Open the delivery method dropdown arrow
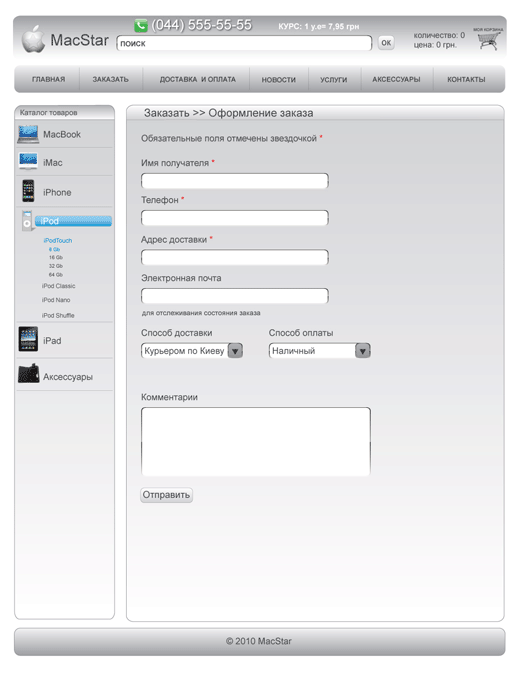The height and width of the screenshot is (673, 514). click(x=235, y=351)
